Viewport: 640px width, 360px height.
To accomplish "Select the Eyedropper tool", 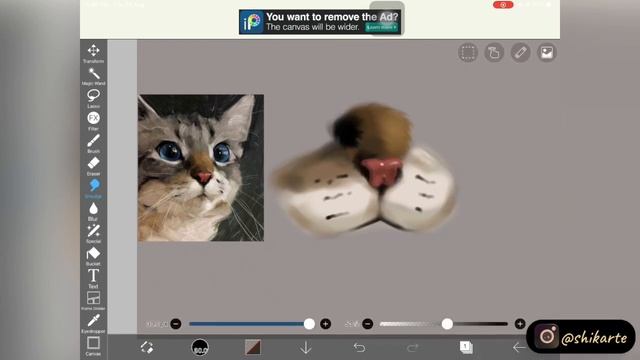I will point(93,324).
